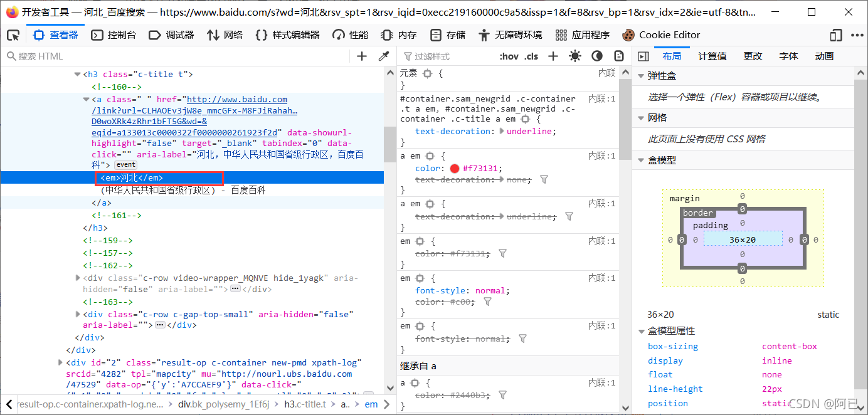Viewport: 868px width, 415px height.
Task: Select the 动画 animations sidebar tab
Action: [x=824, y=56]
